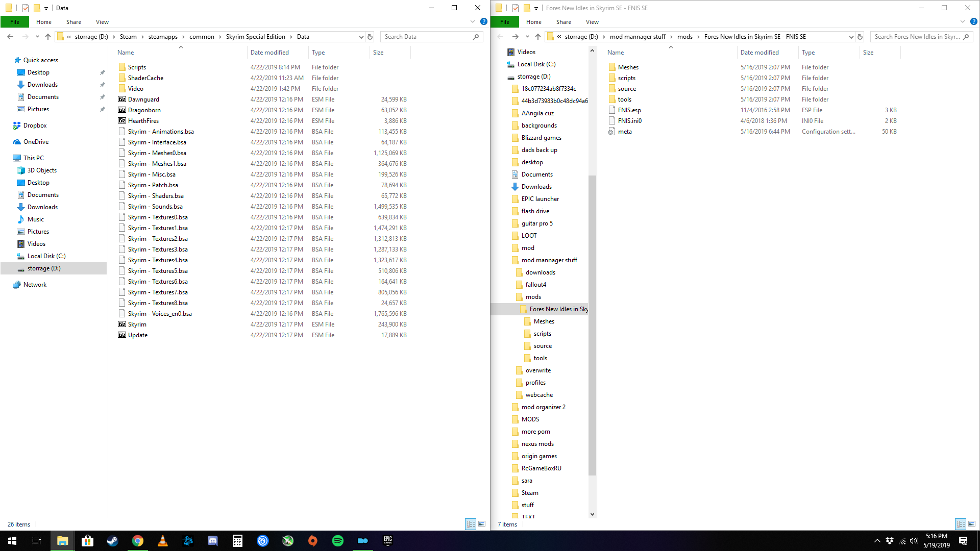Open Origin from the taskbar
Screen dimensions: 980x551
coord(313,541)
